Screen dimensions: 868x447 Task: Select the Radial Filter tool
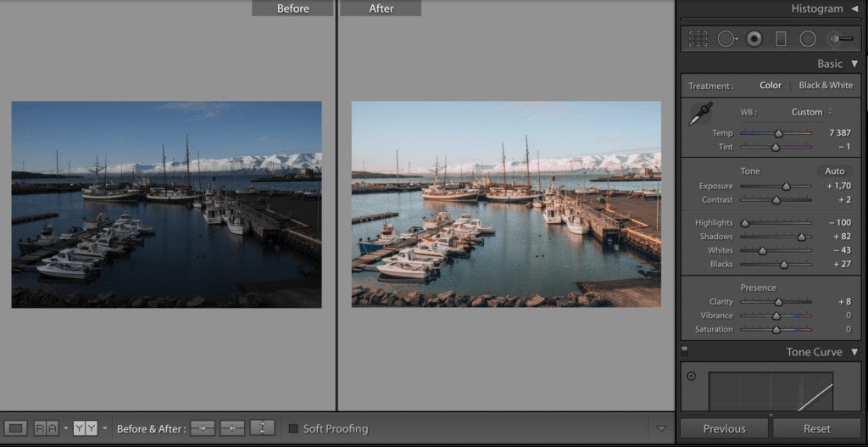click(x=808, y=38)
